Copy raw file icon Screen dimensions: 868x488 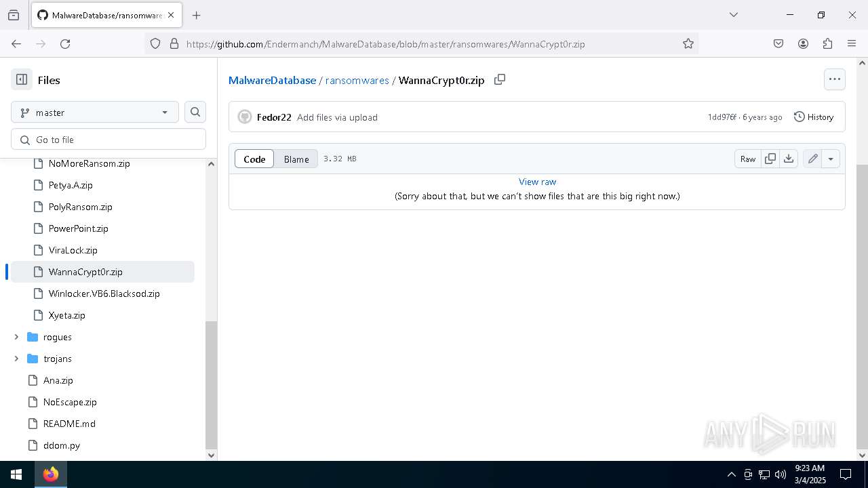coord(770,159)
